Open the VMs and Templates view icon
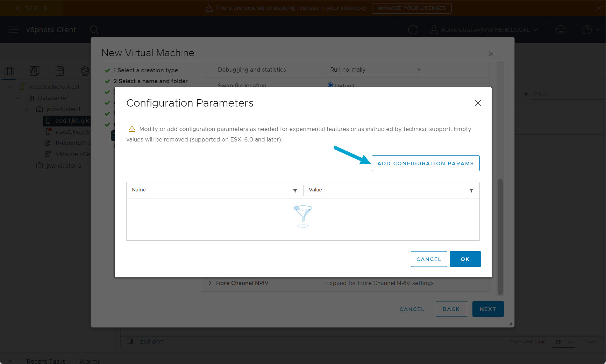This screenshot has height=364, width=606. pyautogui.click(x=34, y=71)
